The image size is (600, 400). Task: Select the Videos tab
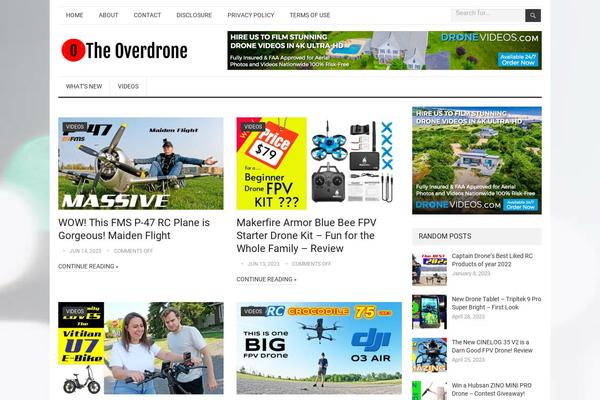coord(128,87)
